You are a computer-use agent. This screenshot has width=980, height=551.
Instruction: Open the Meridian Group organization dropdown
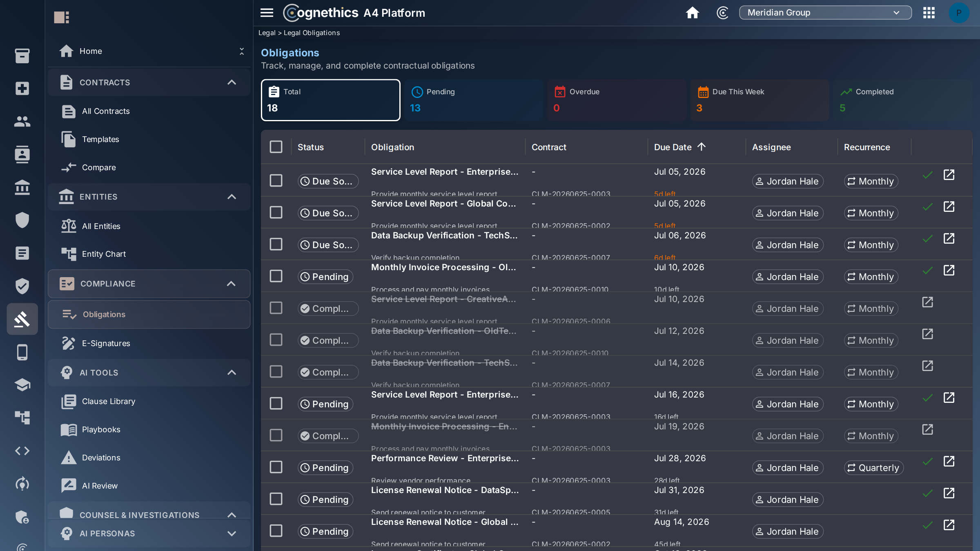[825, 13]
